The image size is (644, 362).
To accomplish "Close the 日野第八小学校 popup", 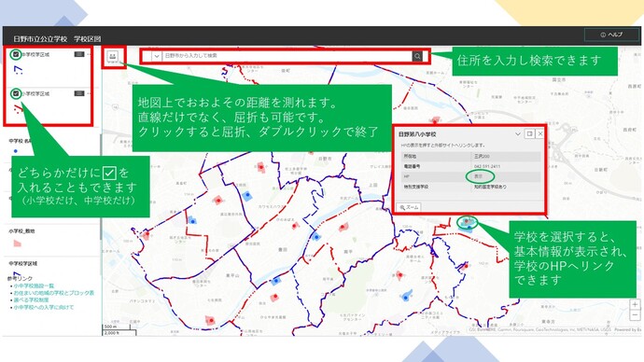I will (x=540, y=133).
